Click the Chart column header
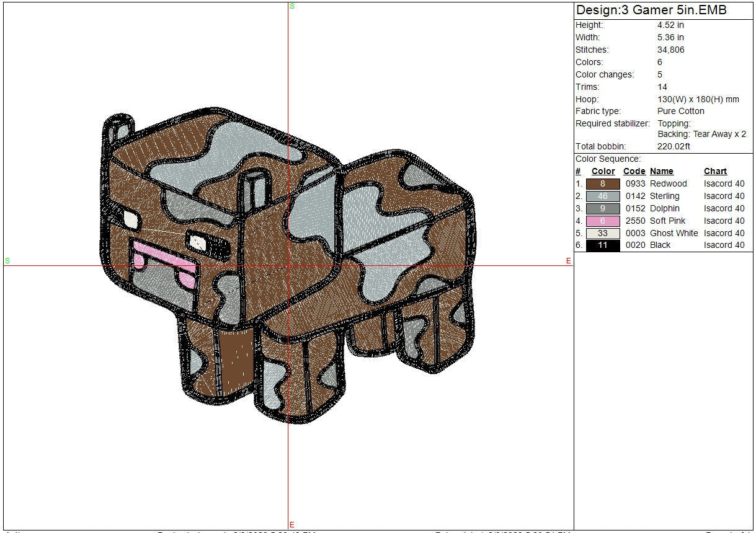Image resolution: width=756 pixels, height=533 pixels. tap(715, 172)
